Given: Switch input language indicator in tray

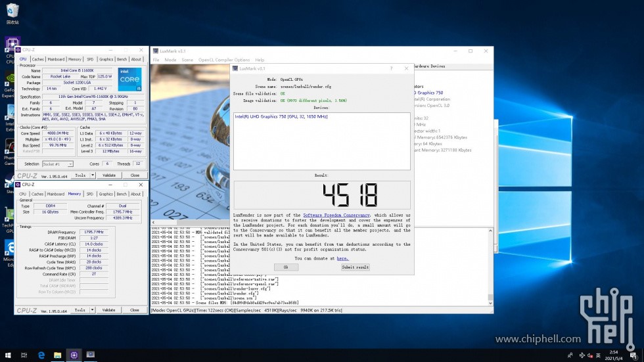Looking at the screenshot, I should click(598, 355).
